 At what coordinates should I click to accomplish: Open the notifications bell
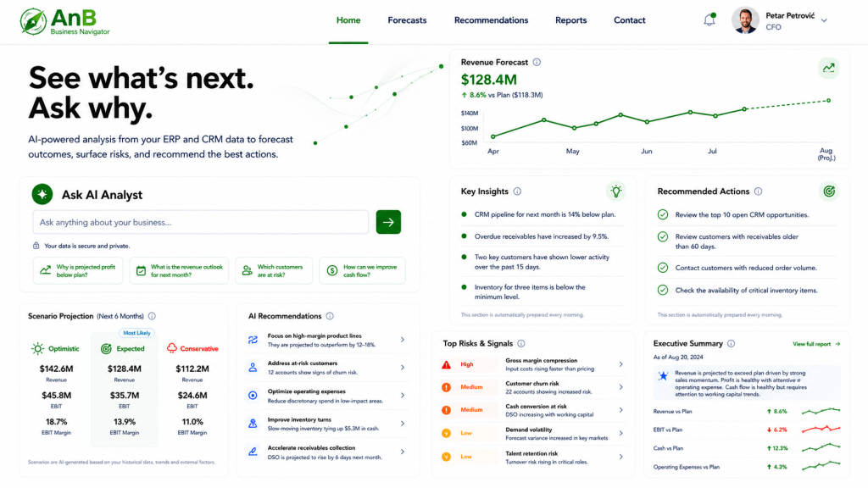pos(709,20)
